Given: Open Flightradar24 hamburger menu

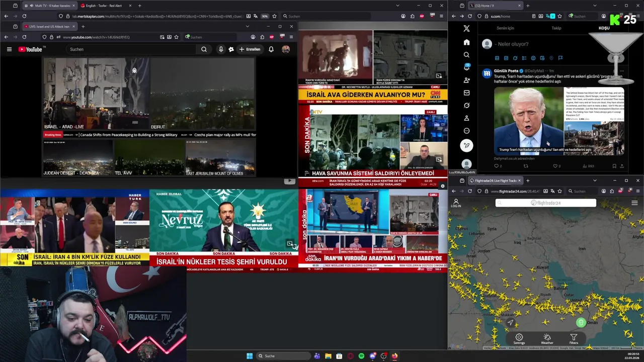Looking at the screenshot, I should pyautogui.click(x=634, y=203).
